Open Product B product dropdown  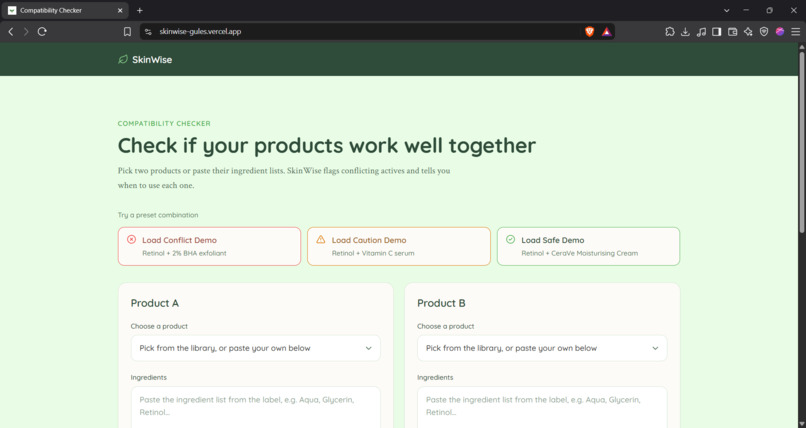pos(542,348)
